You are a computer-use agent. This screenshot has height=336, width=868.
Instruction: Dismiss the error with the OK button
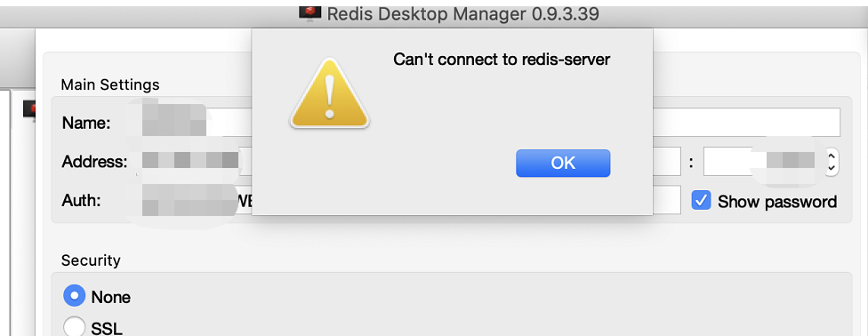click(563, 164)
